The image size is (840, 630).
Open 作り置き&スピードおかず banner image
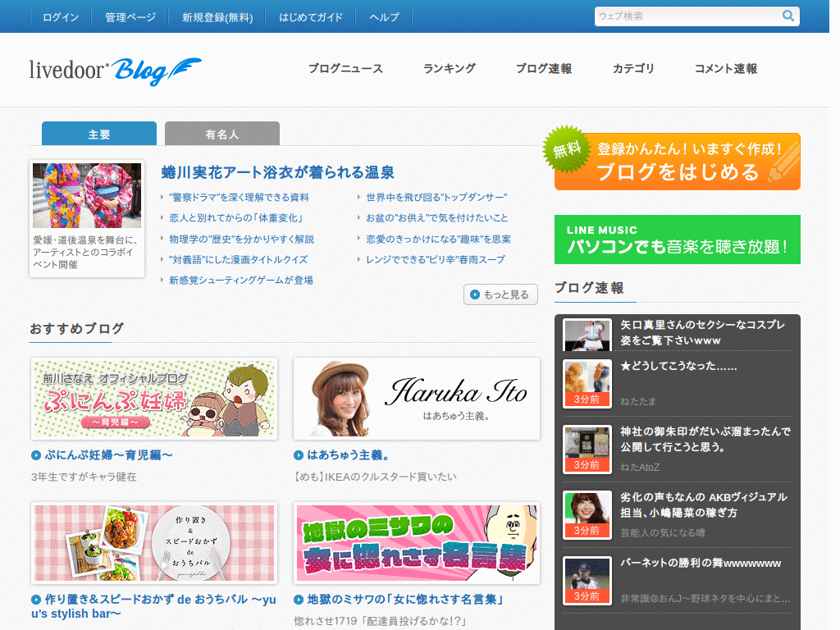154,543
